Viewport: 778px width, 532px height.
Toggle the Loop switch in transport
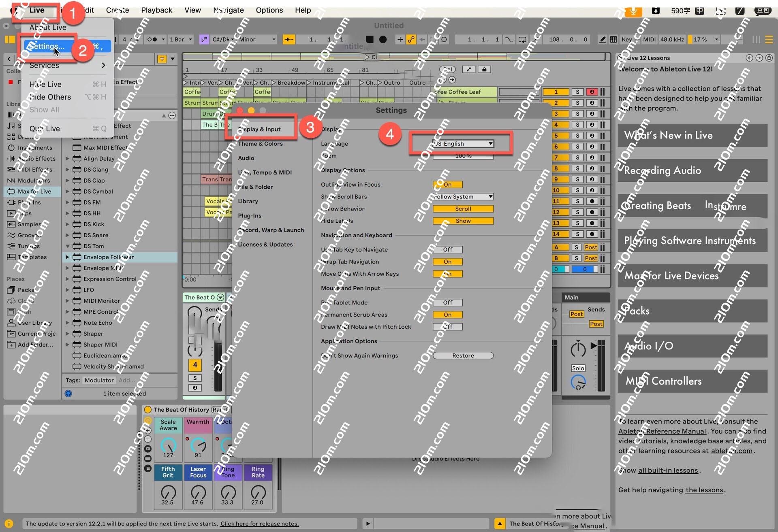(x=522, y=39)
